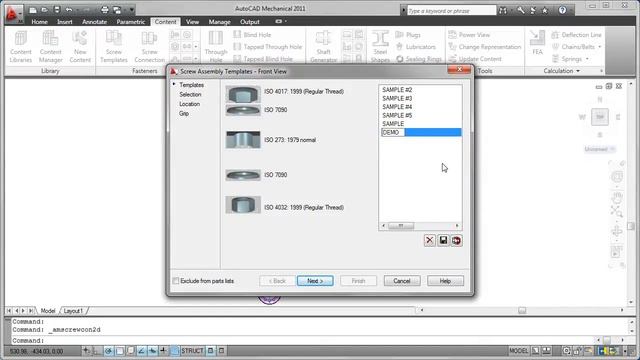Open the Parametric ribbon tab
Screen dimensions: 640x360
(131, 22)
